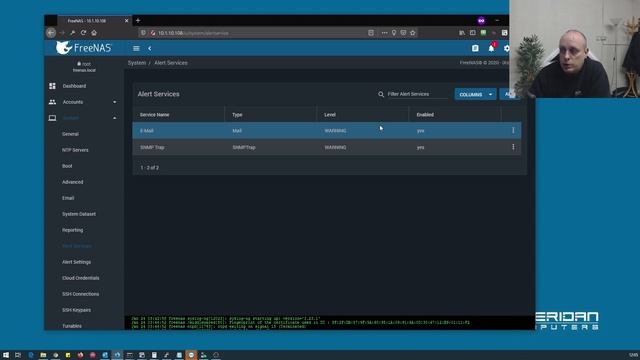Open a new browser tab
The image size is (640, 360).
click(x=138, y=20)
